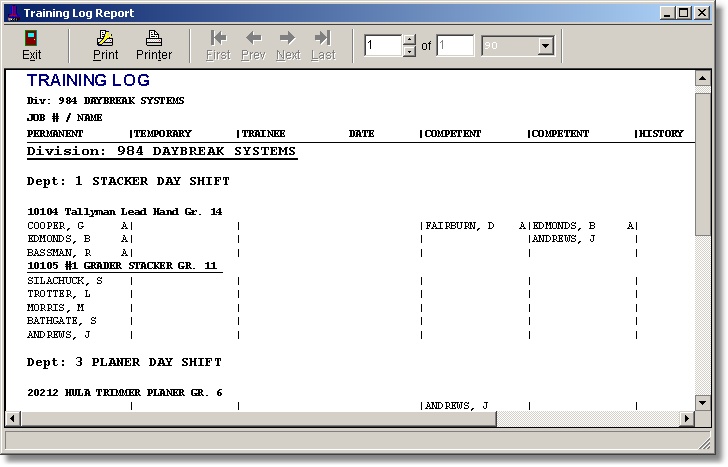Increase page number with up spinner
This screenshot has height=467, width=728.
(408, 41)
